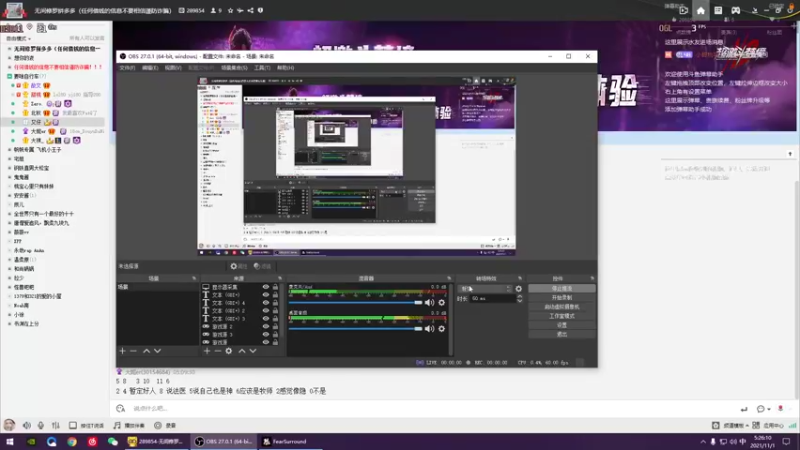Hide the 文本 (GDI+) 2 source
The width and height of the screenshot is (800, 450).
266,311
